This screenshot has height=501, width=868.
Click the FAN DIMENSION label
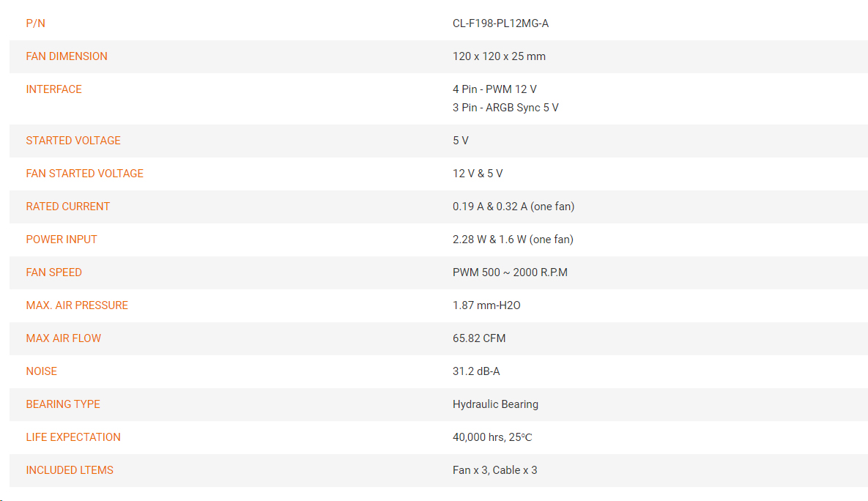click(67, 56)
